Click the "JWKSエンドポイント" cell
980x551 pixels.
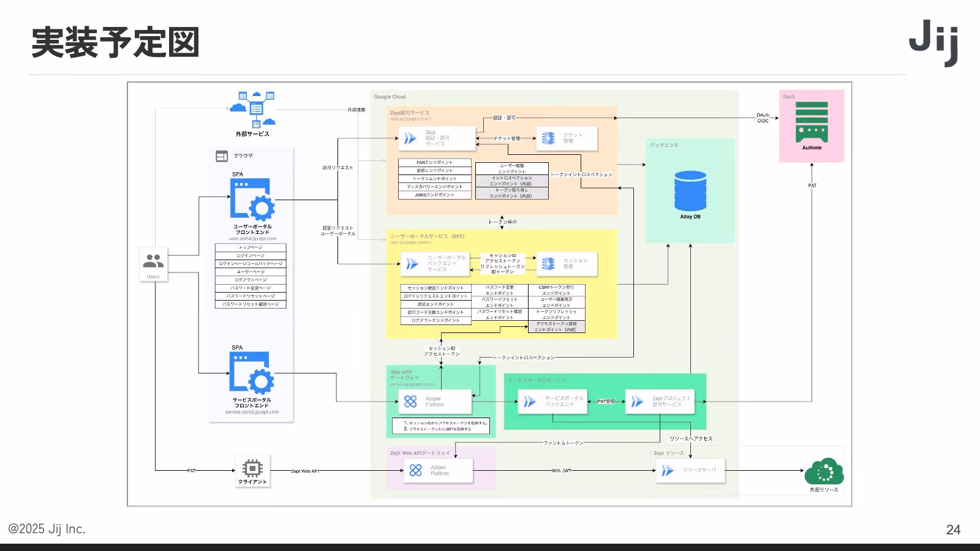point(435,195)
